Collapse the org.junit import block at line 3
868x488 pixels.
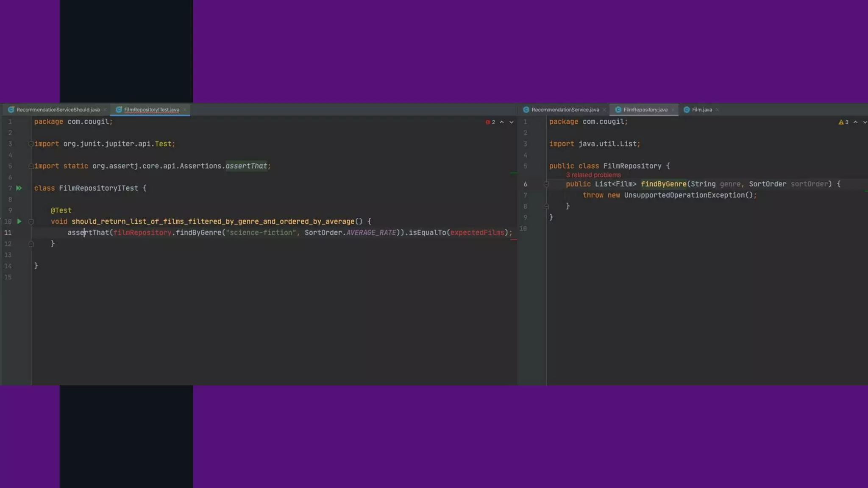pos(31,144)
